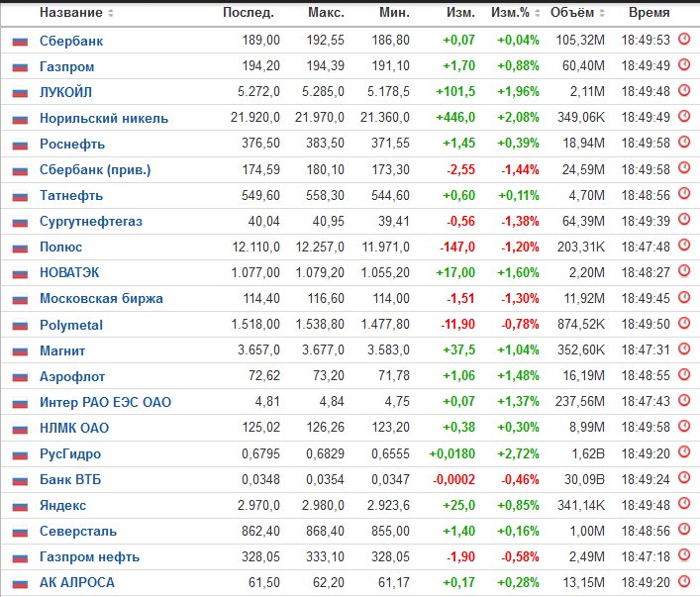
Task: Click the +446,0 change value
Action: tap(455, 118)
